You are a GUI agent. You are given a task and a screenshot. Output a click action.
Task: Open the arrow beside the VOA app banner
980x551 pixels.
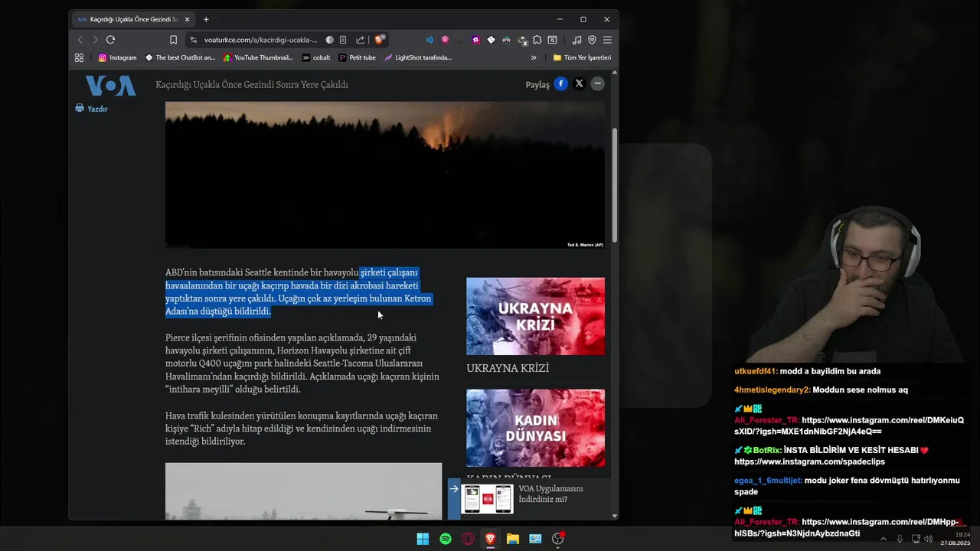[454, 488]
